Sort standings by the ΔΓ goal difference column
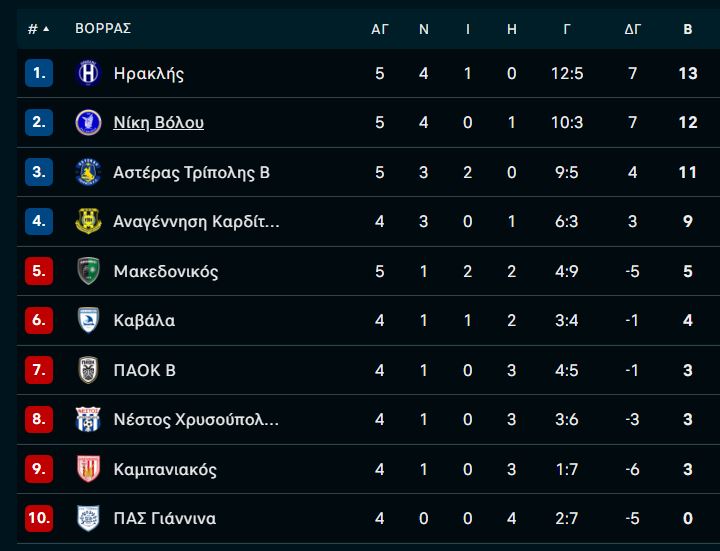Image resolution: width=720 pixels, height=551 pixels. point(632,29)
